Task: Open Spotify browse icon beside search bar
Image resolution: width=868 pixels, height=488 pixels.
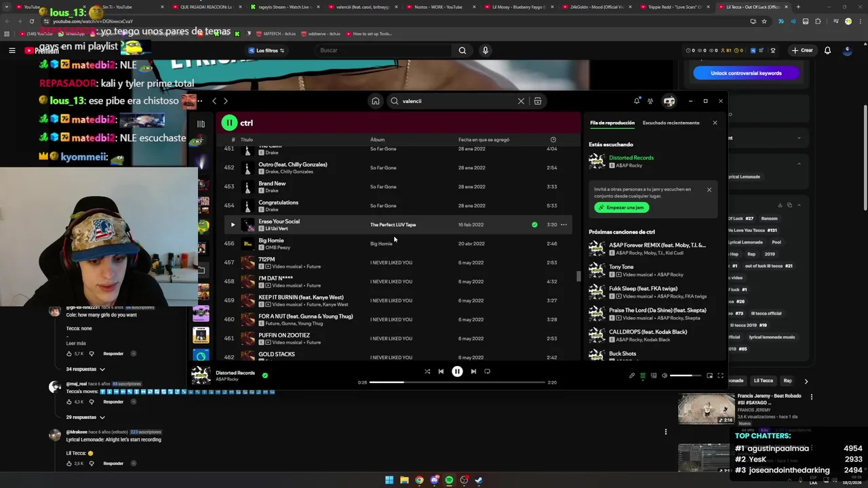Action: 538,101
